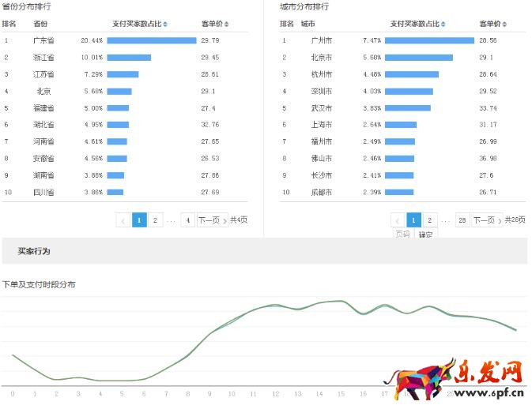Image resolution: width=532 pixels, height=409 pixels.
Task: Click the 页码 input under city pagination
Action: 402,235
